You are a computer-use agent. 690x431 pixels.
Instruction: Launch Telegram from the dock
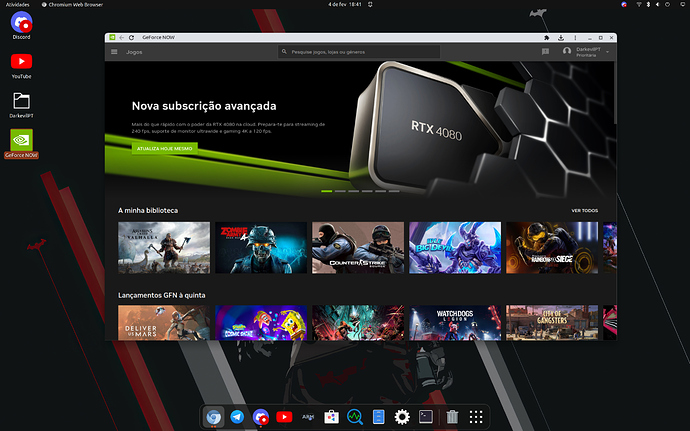coord(237,416)
